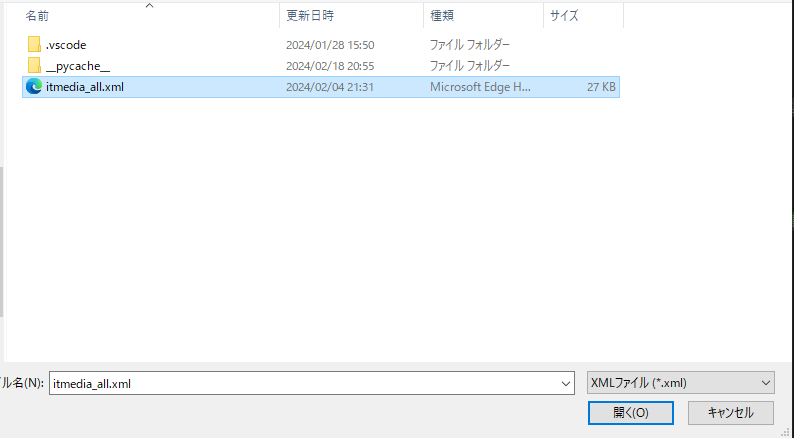Sort list by 種類 column header
This screenshot has height=438, width=794.
[x=442, y=16]
